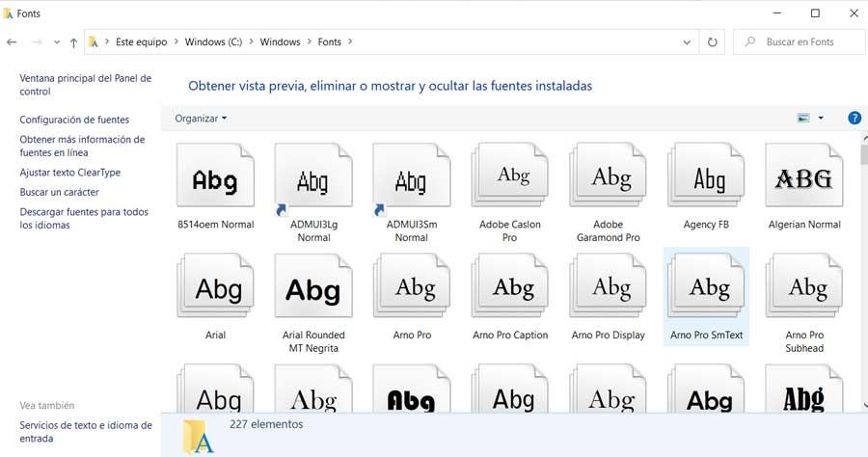Open Ventana principal del Panel de control

click(x=85, y=85)
